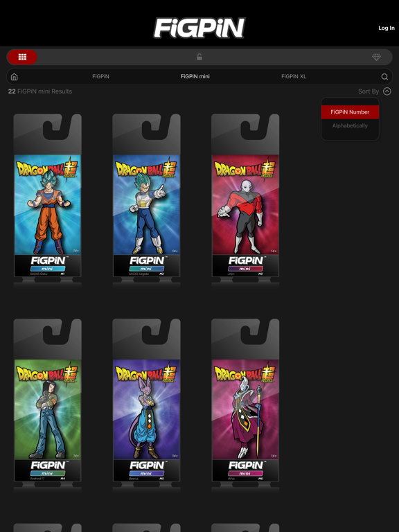Tap the unlock padlock icon
399x532 pixels.
199,57
